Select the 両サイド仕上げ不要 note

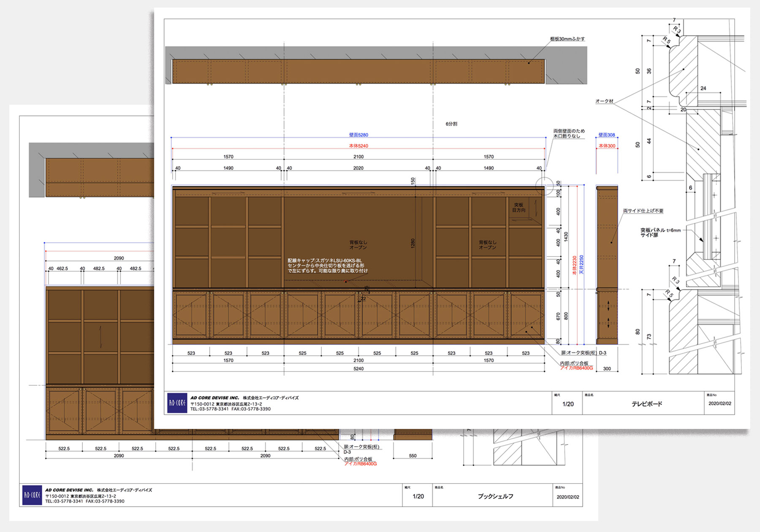click(643, 211)
